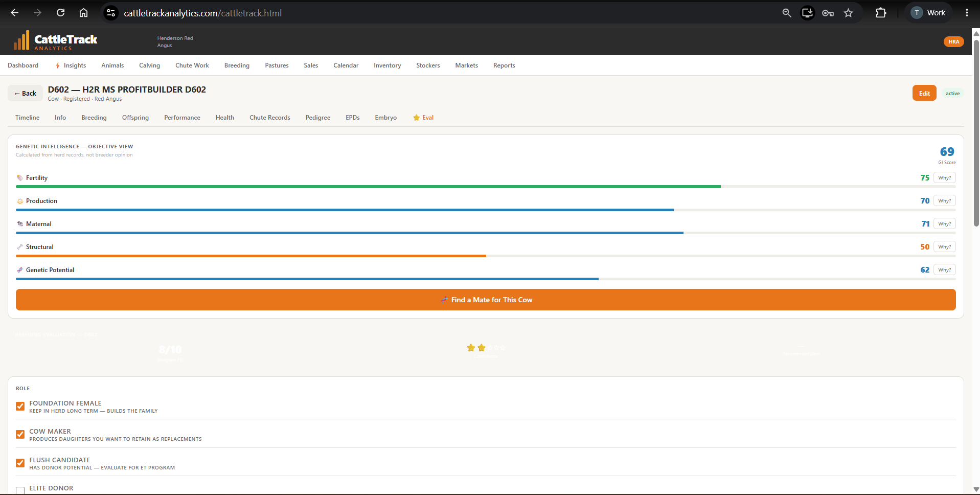Image resolution: width=980 pixels, height=495 pixels.
Task: Click the green Fertility progress bar
Action: coord(368,187)
